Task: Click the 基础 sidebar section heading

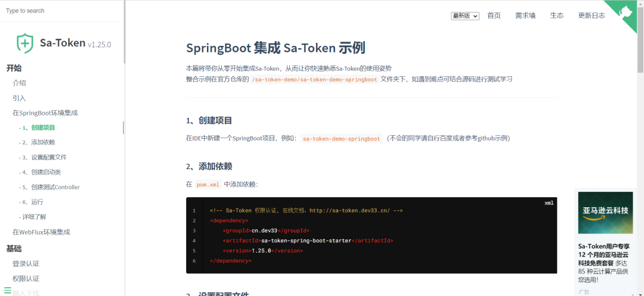Action: (14, 249)
